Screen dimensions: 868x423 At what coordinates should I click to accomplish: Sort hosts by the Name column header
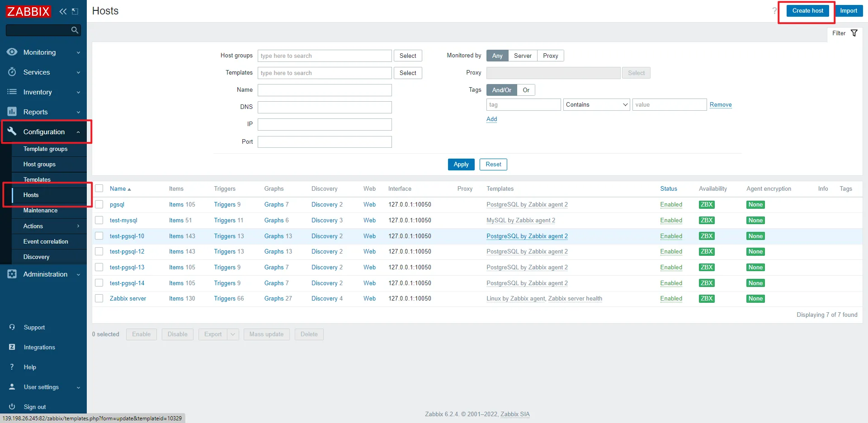120,188
